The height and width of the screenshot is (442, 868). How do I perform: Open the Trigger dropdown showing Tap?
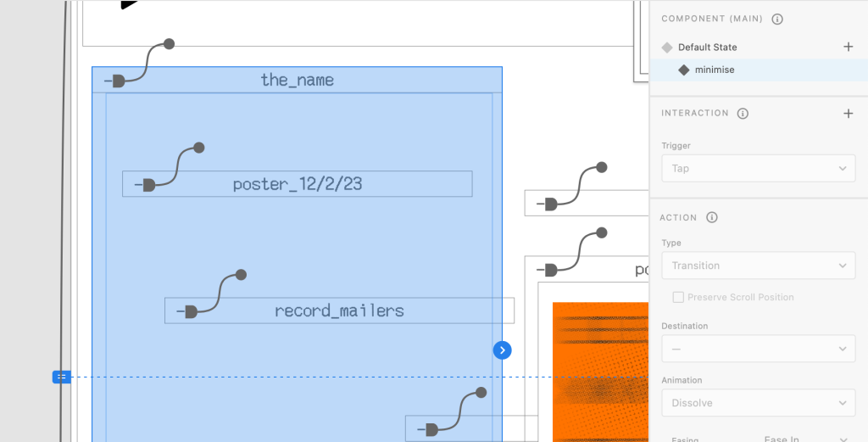[x=758, y=168]
